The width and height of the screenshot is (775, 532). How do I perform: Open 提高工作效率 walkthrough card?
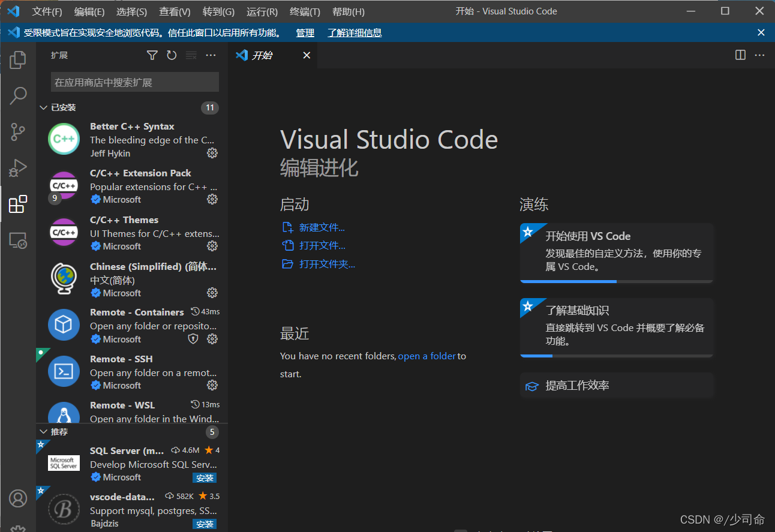coord(617,386)
